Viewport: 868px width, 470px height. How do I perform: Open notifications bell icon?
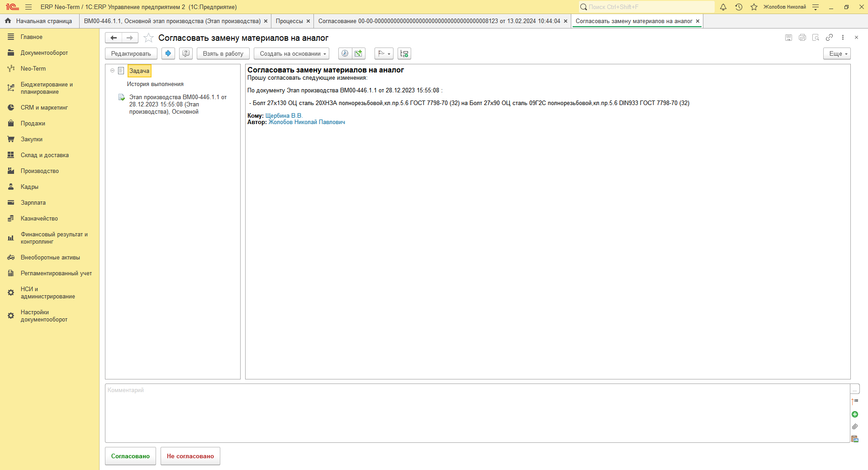click(723, 7)
